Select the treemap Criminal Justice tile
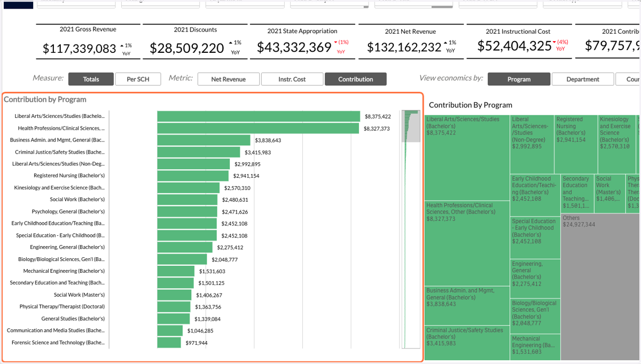Image resolution: width=641 pixels, height=364 pixels. 467,343
